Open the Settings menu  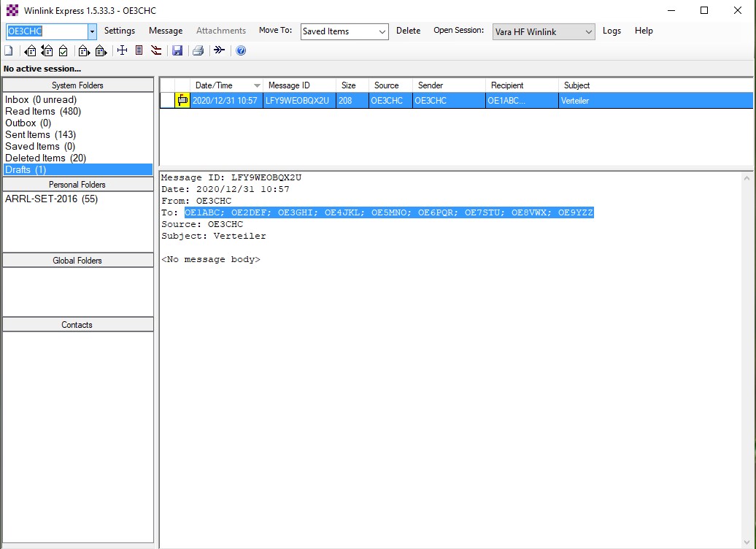pyautogui.click(x=120, y=31)
